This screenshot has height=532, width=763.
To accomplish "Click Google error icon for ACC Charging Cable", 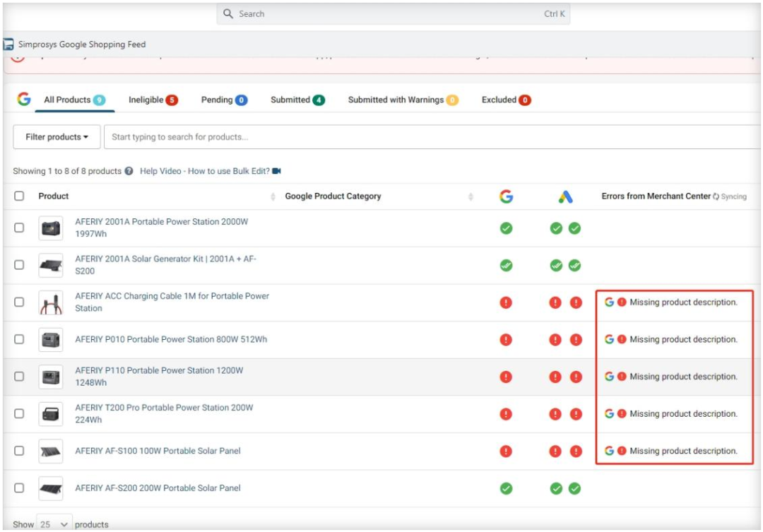I will (506, 302).
